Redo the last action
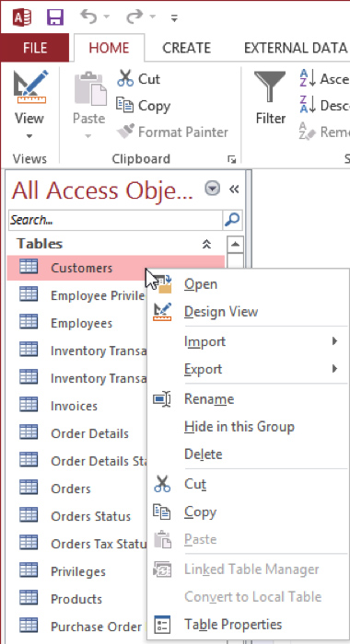 click(x=134, y=17)
